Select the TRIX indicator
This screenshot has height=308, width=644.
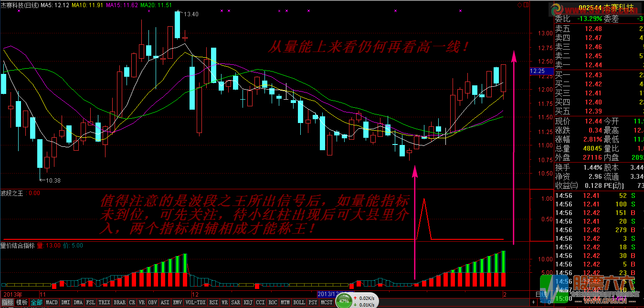pyautogui.click(x=104, y=302)
